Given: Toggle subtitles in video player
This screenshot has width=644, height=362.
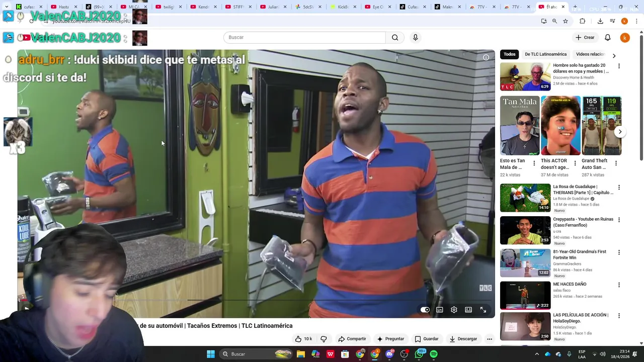Looking at the screenshot, I should 440,310.
